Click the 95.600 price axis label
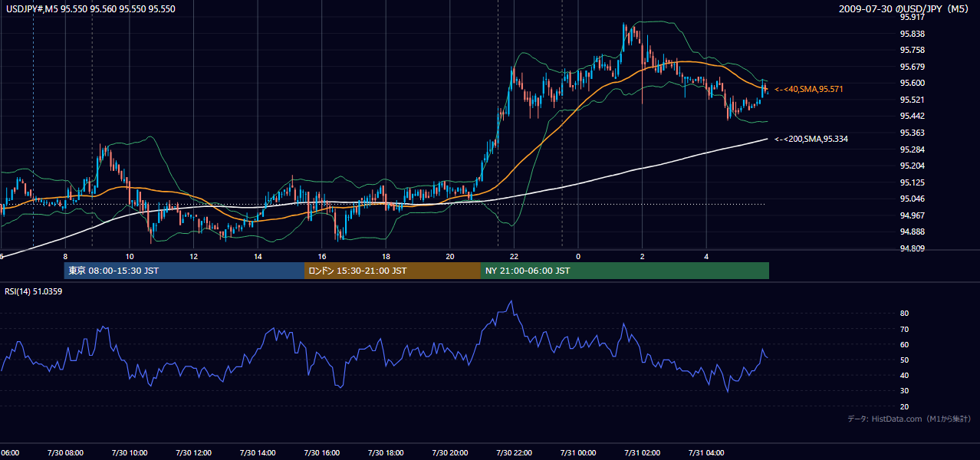This screenshot has height=460, width=980. [912, 83]
